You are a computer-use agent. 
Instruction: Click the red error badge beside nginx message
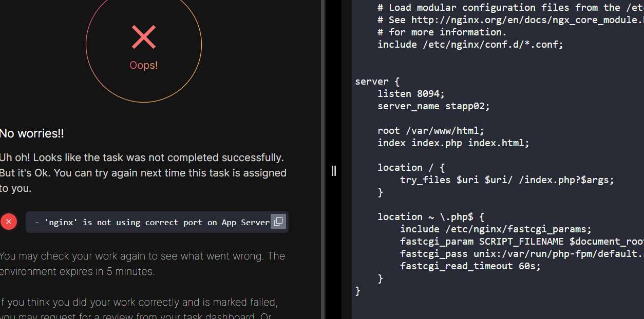coord(9,222)
